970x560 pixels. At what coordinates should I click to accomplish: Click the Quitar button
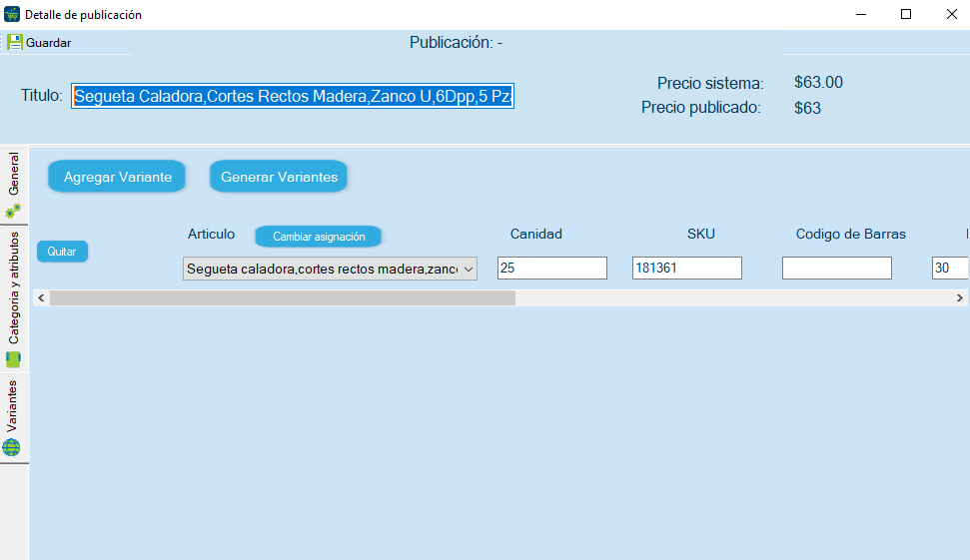pyautogui.click(x=62, y=252)
